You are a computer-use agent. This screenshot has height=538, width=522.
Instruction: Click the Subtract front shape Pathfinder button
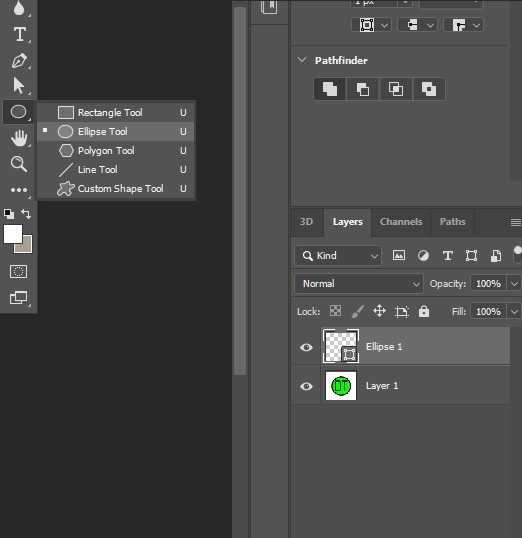[x=363, y=89]
